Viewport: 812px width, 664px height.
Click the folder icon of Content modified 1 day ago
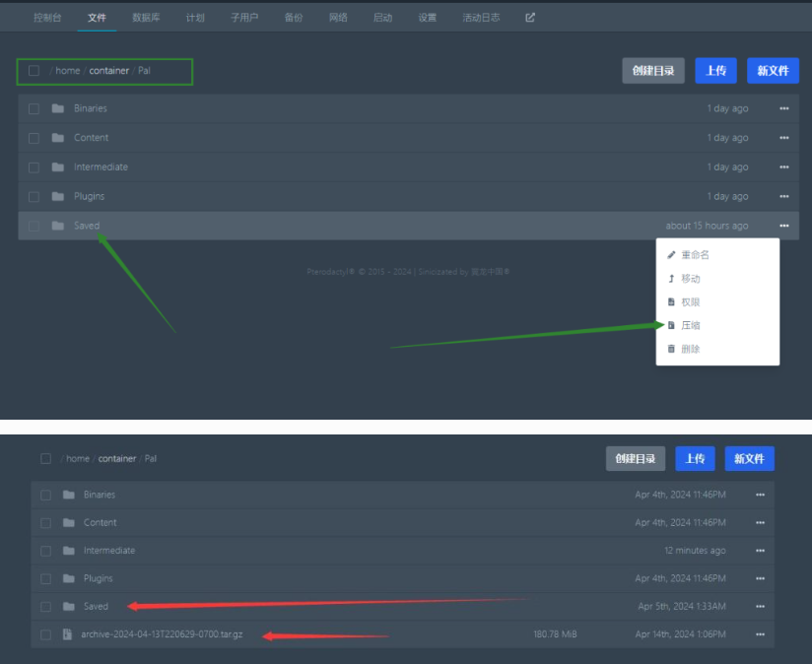pos(58,138)
